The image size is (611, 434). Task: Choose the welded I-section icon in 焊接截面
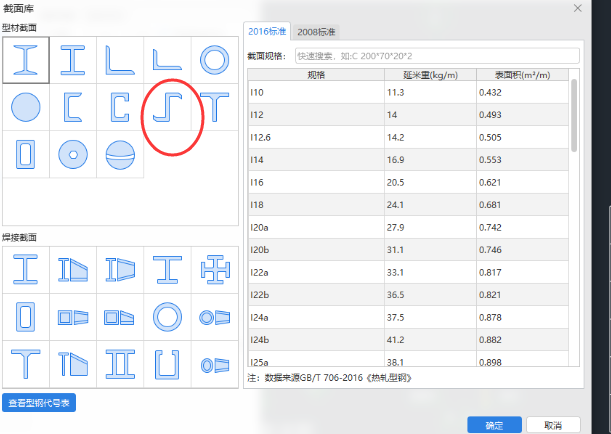[26, 270]
